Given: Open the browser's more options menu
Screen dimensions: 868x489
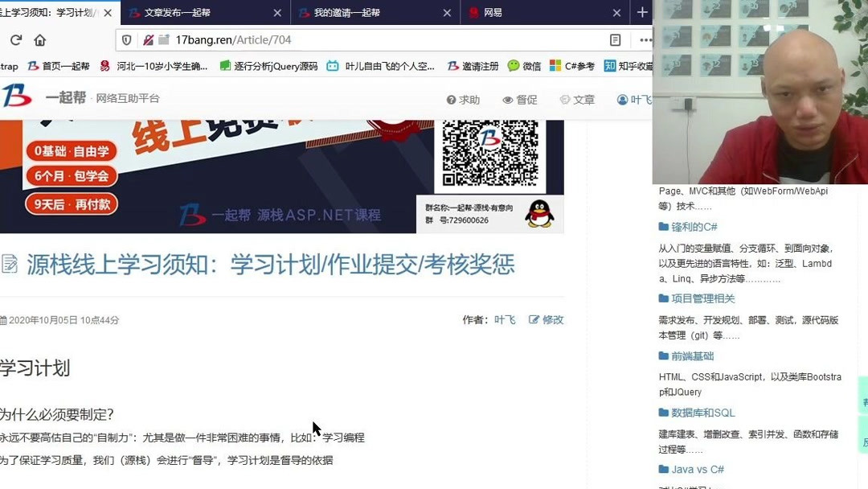Looking at the screenshot, I should tap(645, 39).
